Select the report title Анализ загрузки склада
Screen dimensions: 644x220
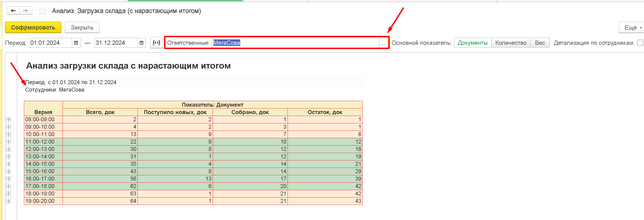click(128, 66)
